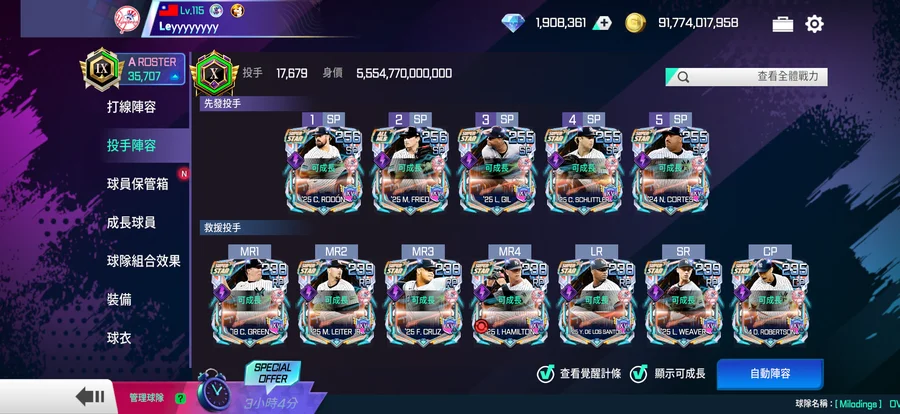The width and height of the screenshot is (900, 414).
Task: Open the 打線陣容 menu item
Action: 131,107
